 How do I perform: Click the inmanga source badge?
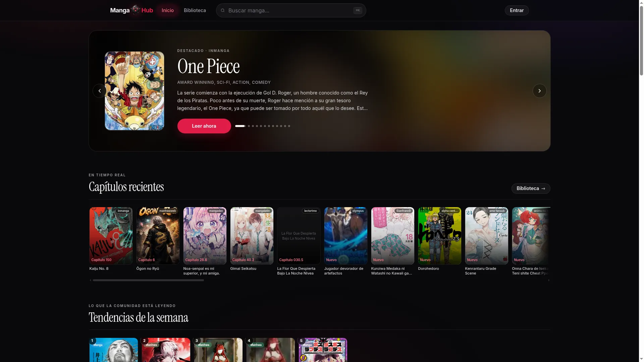point(123,211)
